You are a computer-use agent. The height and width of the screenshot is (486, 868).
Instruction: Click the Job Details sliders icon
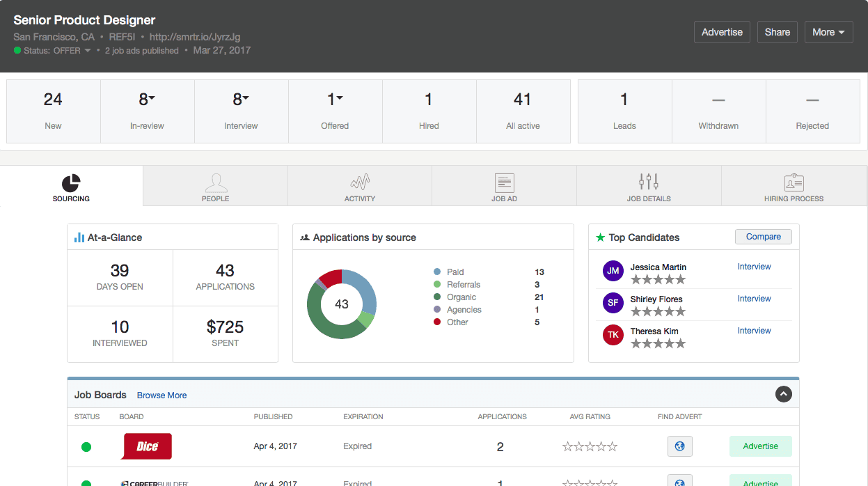point(647,182)
